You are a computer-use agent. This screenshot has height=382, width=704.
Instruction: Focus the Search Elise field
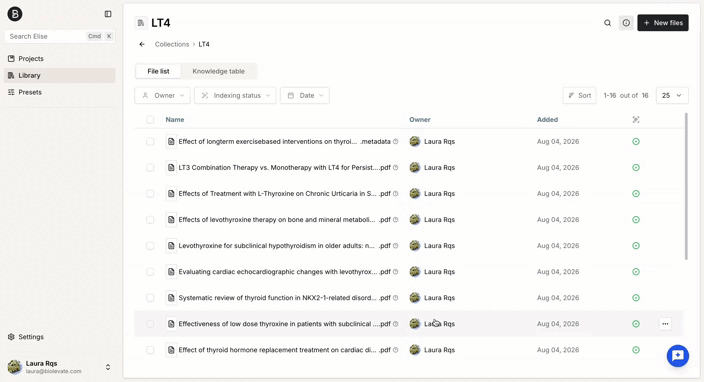click(60, 36)
